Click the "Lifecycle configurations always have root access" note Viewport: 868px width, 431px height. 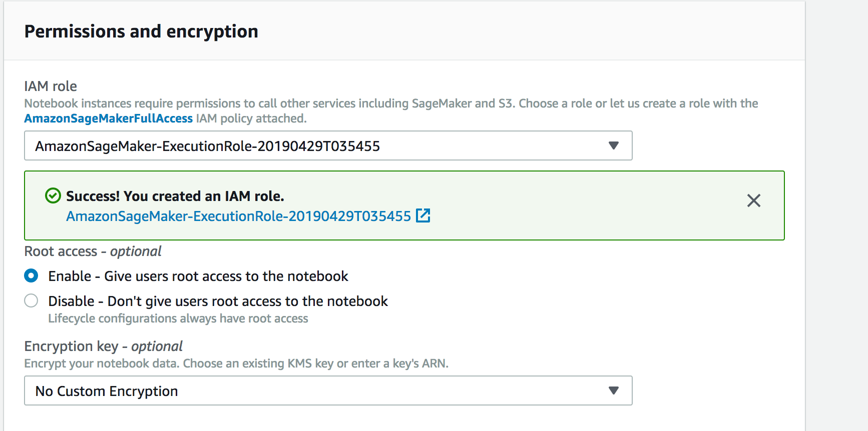coord(178,318)
